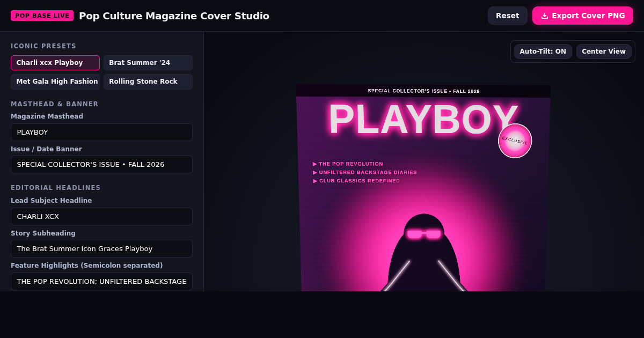Click the ICONIC PRESETS section heading
Viewport: 644px width, 338px height.
pos(43,46)
